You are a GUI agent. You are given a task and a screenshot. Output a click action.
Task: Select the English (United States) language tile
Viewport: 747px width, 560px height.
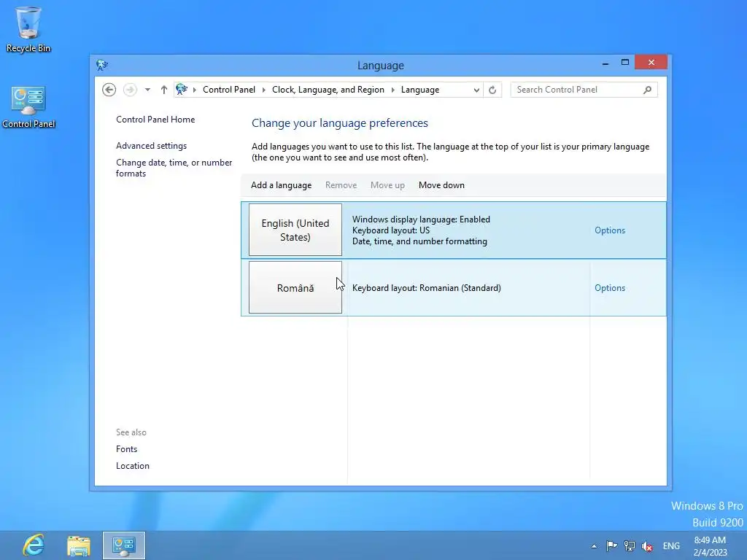[295, 230]
